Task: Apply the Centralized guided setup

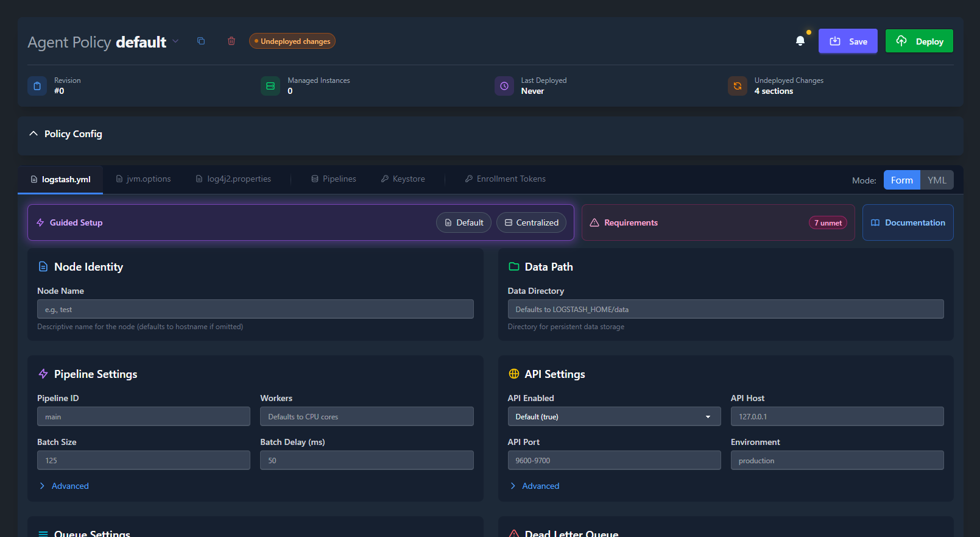Action: tap(531, 222)
